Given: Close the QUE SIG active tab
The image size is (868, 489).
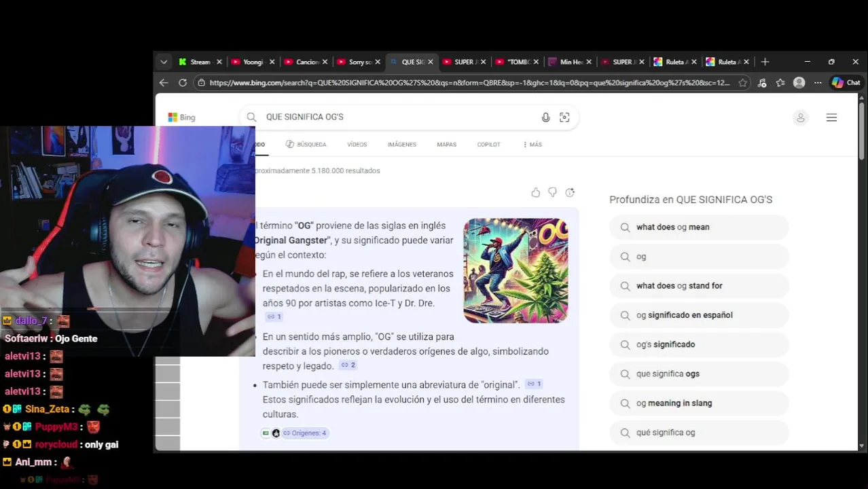Looking at the screenshot, I should pos(431,62).
